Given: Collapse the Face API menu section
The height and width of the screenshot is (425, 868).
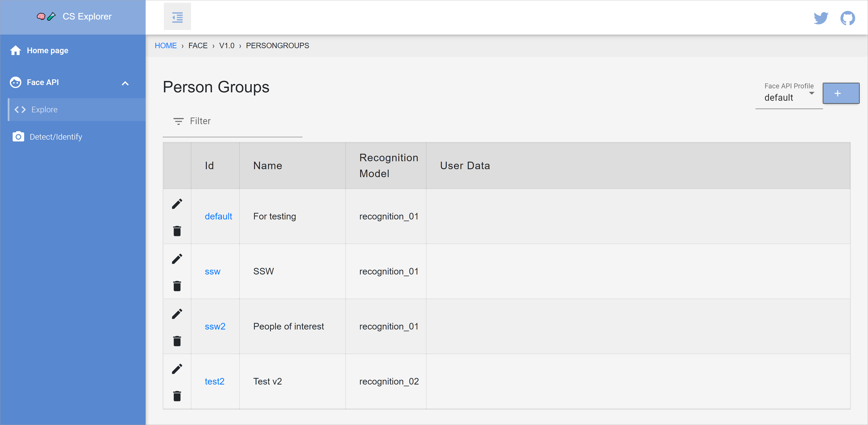Looking at the screenshot, I should click(x=125, y=83).
